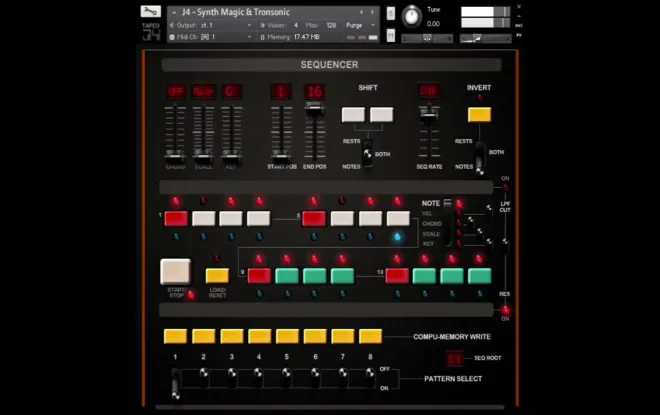Click the pan slider below Tune
This screenshot has width=660, height=415.
(x=427, y=39)
